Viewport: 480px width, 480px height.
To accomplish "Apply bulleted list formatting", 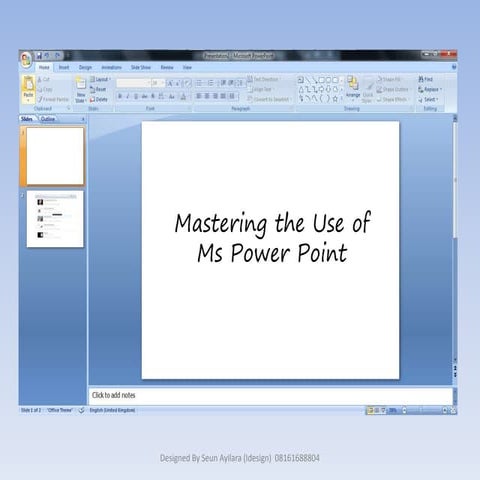I will (x=199, y=83).
